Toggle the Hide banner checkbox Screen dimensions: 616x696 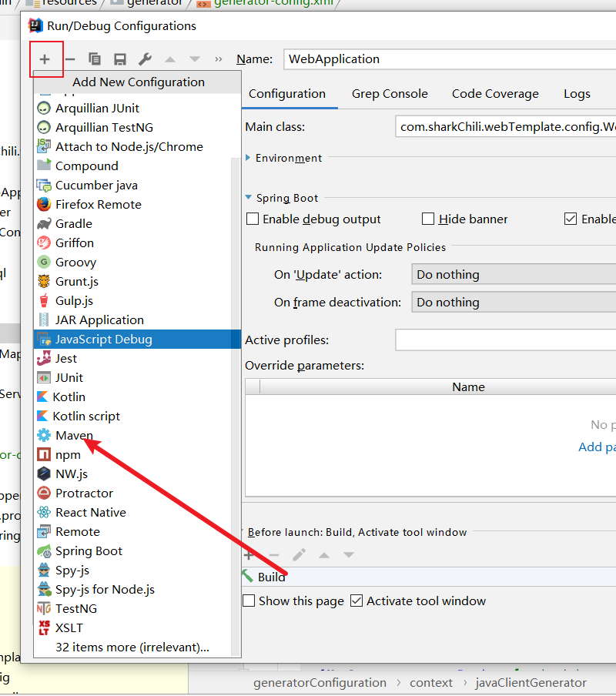point(428,219)
